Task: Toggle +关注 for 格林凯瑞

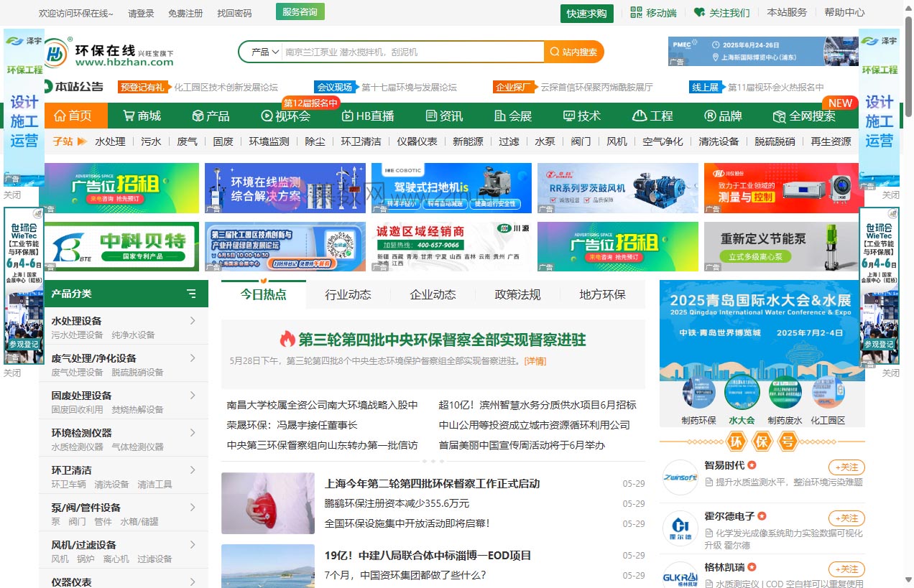Action: 846,569
